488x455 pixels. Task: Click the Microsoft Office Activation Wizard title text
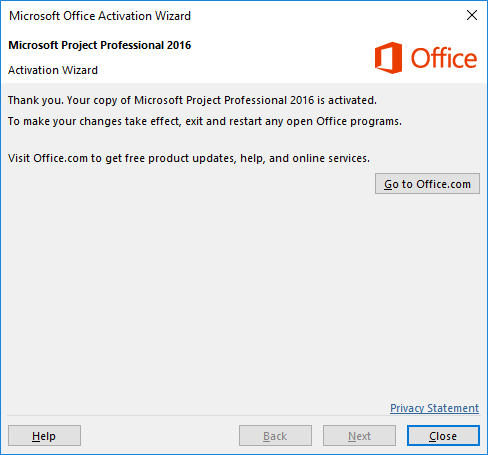[100, 16]
